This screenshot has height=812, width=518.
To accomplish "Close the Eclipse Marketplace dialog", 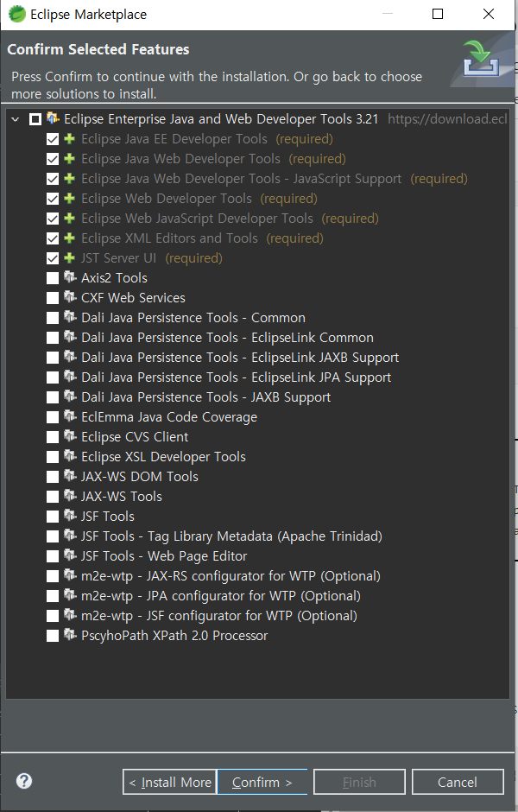I will click(x=489, y=14).
